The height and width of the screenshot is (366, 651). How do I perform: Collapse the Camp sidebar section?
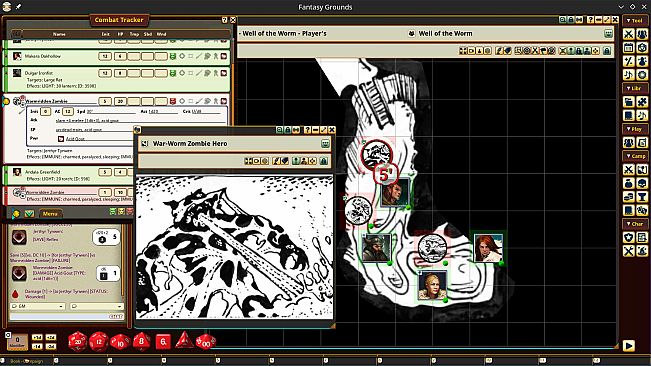tap(635, 156)
